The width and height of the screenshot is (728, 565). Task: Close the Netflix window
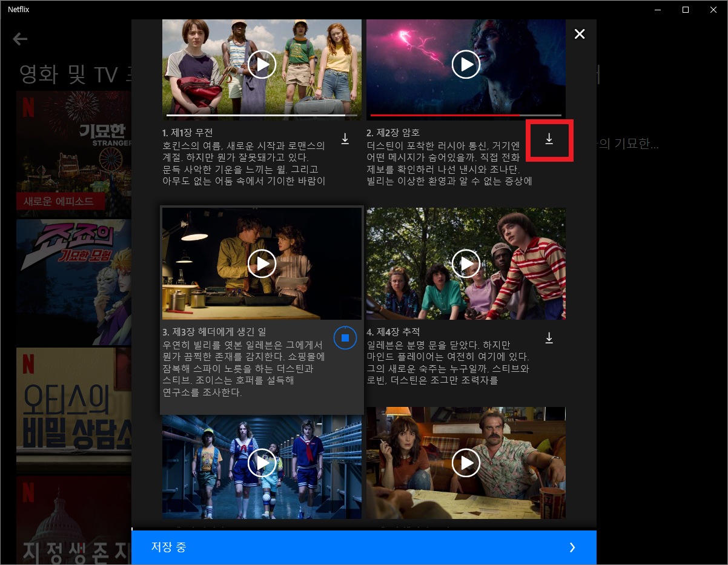713,9
